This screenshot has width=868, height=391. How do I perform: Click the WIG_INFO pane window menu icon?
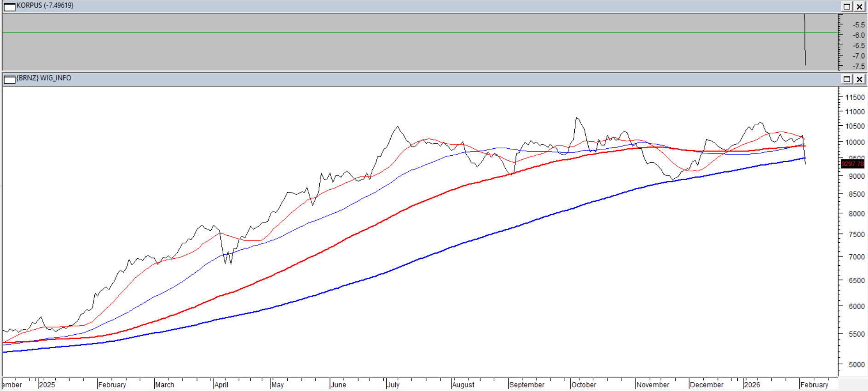9,79
